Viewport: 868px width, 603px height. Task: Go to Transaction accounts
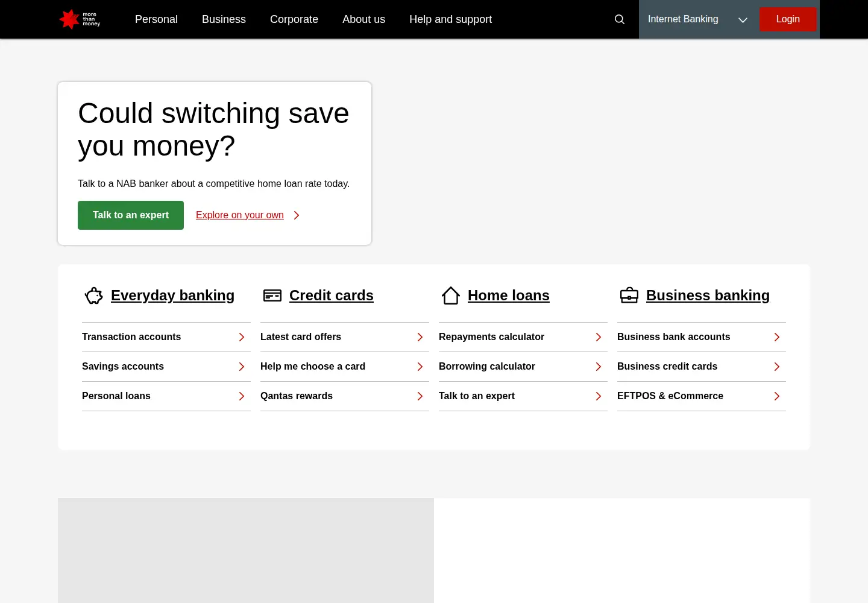click(166, 337)
